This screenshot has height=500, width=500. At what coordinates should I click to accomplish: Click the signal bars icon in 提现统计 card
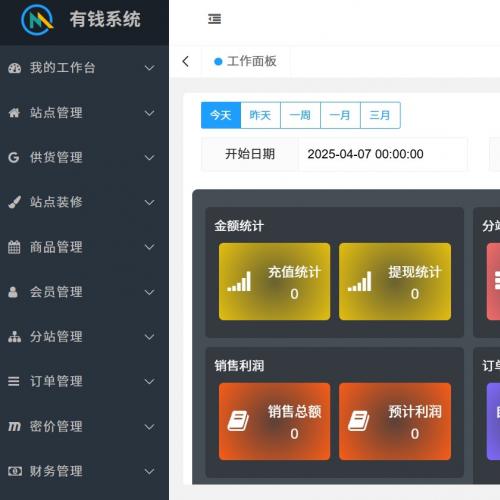coord(359,281)
